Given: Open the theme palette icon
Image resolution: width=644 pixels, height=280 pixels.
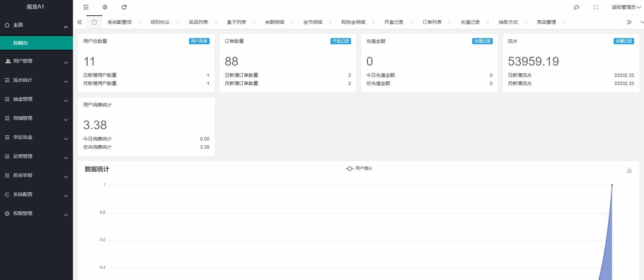Looking at the screenshot, I should [577, 7].
